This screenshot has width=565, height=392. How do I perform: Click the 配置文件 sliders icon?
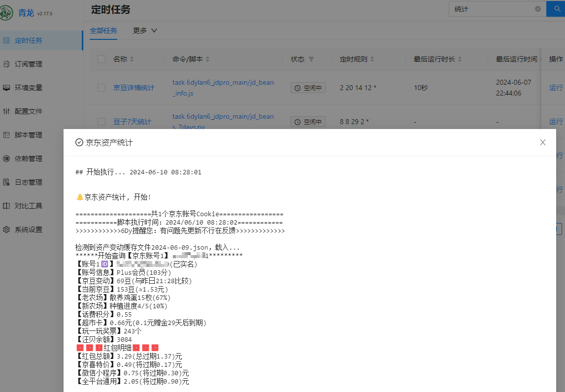[x=6, y=111]
